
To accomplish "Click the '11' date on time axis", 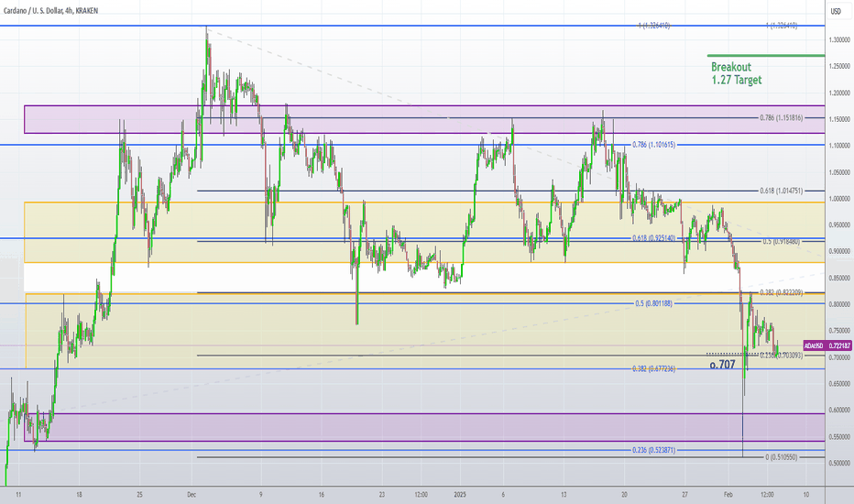I will pos(19,495).
